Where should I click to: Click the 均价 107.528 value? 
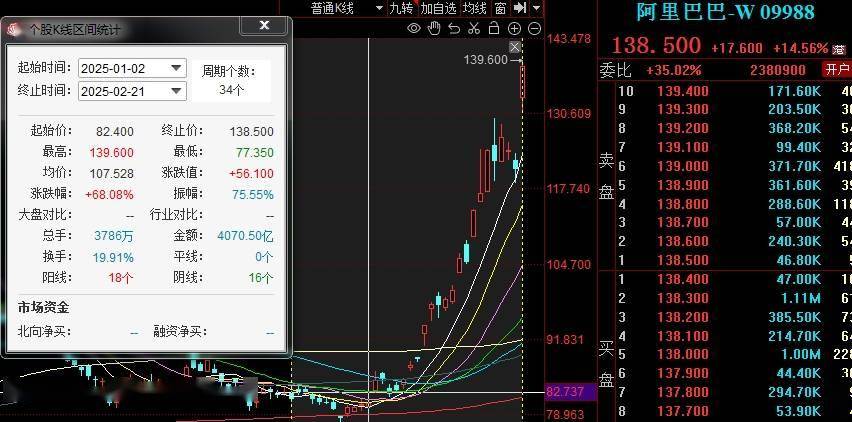[x=112, y=174]
